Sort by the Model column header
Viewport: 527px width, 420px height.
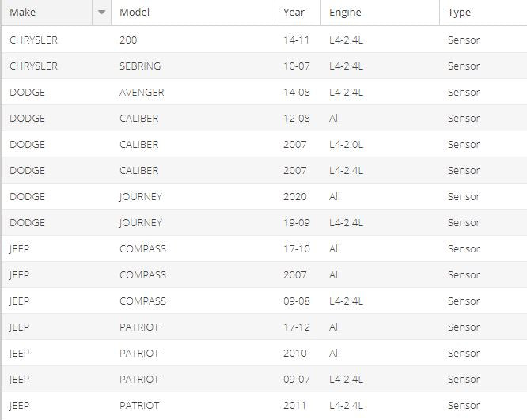point(193,13)
